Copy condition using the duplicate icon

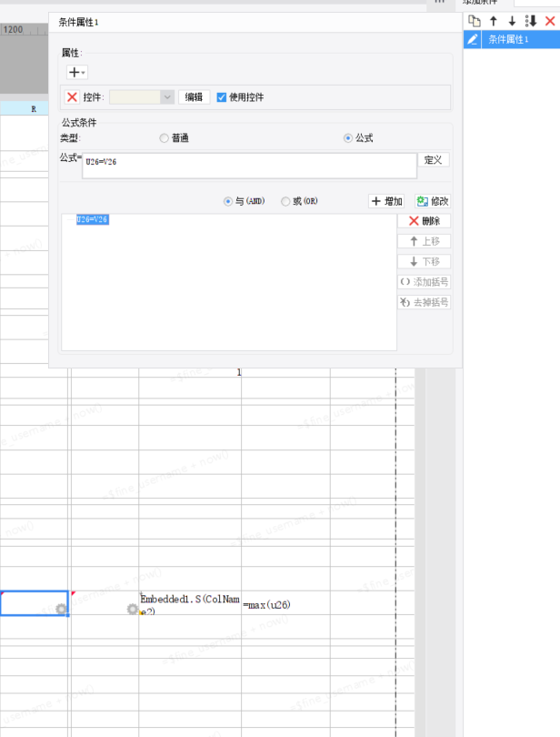pos(475,21)
